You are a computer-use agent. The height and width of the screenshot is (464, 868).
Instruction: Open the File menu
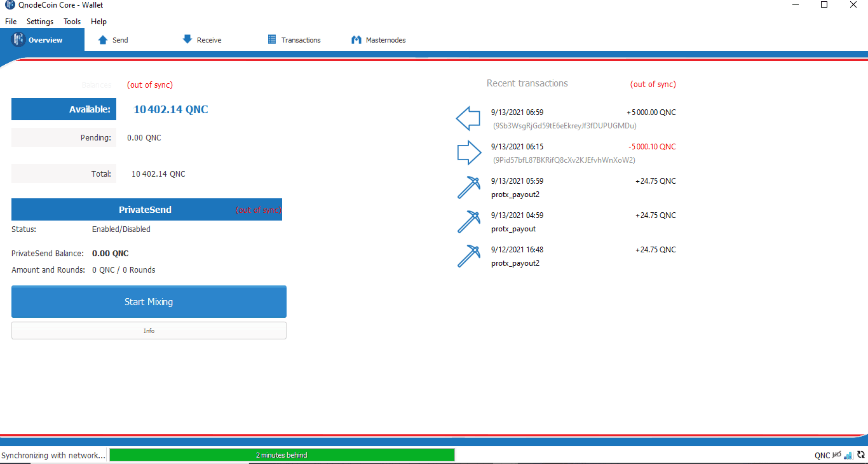11,21
